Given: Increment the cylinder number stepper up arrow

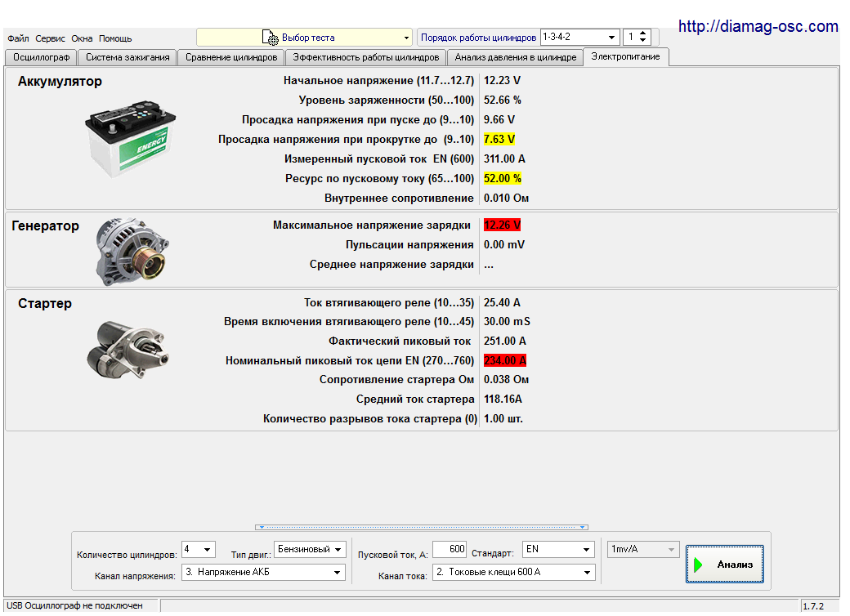Looking at the screenshot, I should click(643, 33).
